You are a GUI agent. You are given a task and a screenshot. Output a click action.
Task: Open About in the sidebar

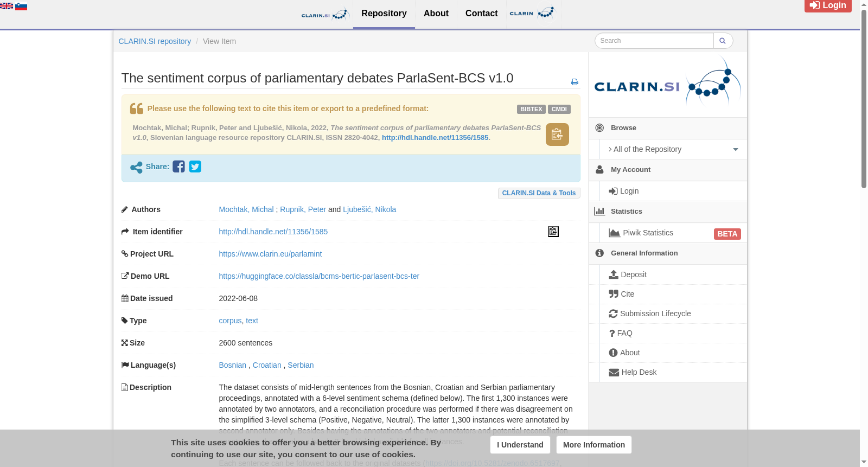[673, 353]
